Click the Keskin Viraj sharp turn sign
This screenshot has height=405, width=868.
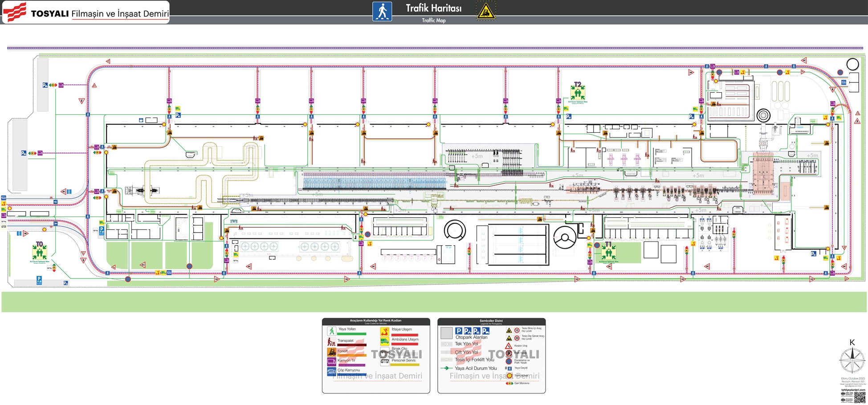(x=509, y=346)
